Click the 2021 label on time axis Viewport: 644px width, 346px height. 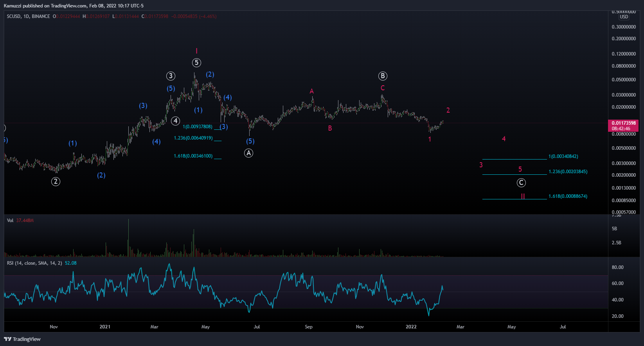click(x=105, y=327)
